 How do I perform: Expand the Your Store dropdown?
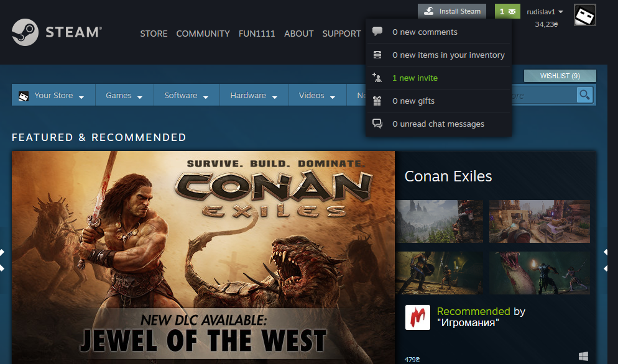(x=81, y=97)
